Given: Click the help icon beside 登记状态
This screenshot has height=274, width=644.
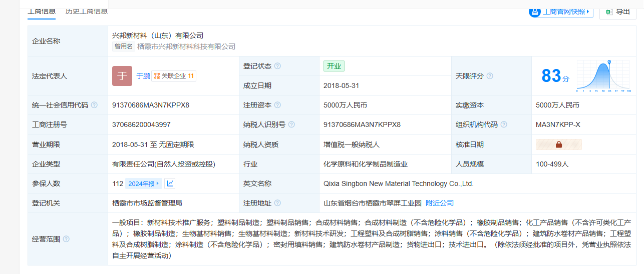Looking at the screenshot, I should pos(277,66).
